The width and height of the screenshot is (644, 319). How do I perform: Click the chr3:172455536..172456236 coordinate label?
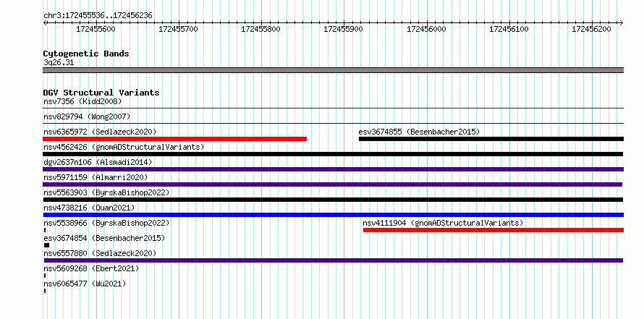coord(98,16)
